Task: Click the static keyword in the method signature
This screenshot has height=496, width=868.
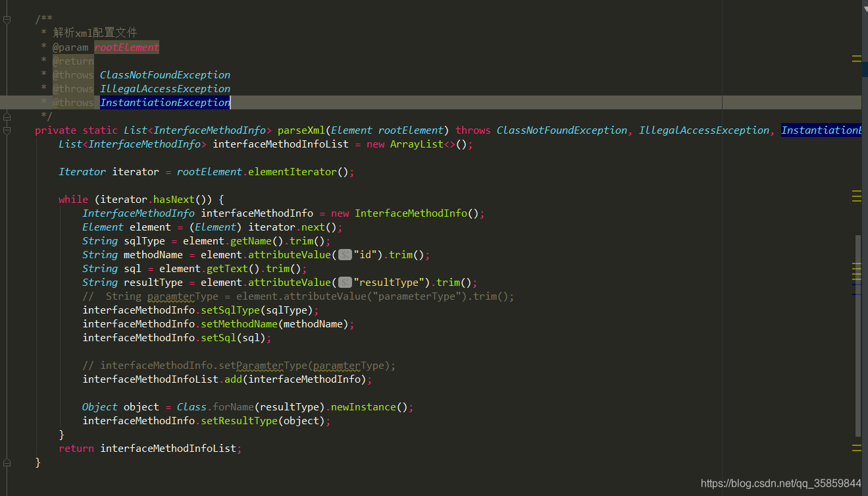Action: pyautogui.click(x=100, y=130)
